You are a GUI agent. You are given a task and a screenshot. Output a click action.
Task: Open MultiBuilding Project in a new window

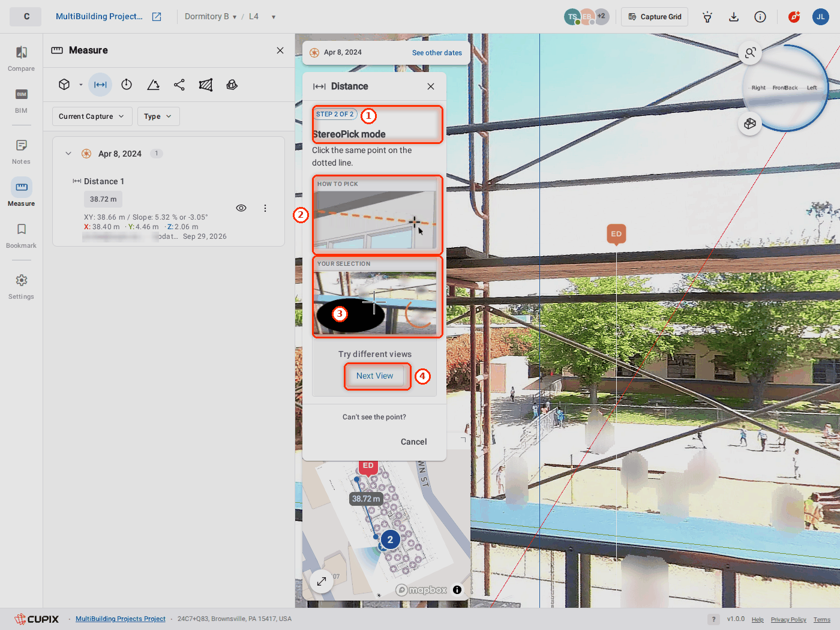pos(157,17)
